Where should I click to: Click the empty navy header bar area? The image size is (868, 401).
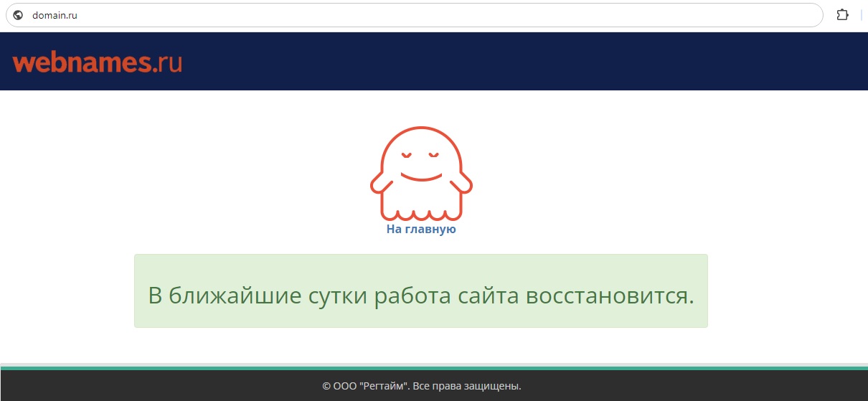[x=502, y=62]
